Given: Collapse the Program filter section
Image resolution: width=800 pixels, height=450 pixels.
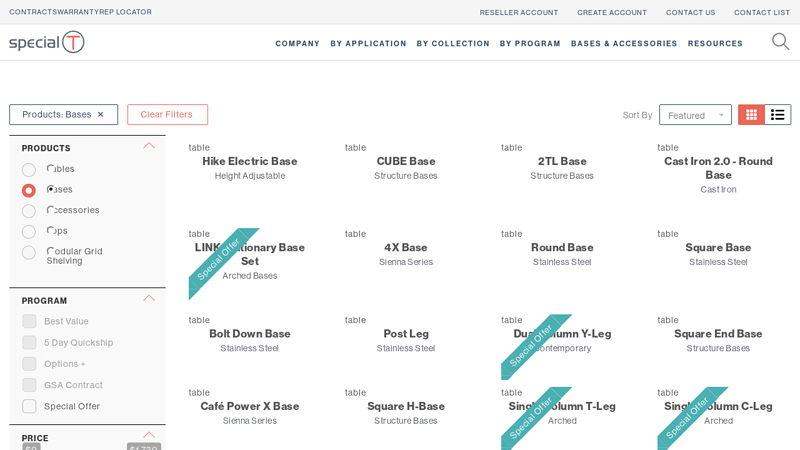Looking at the screenshot, I should coord(149,298).
